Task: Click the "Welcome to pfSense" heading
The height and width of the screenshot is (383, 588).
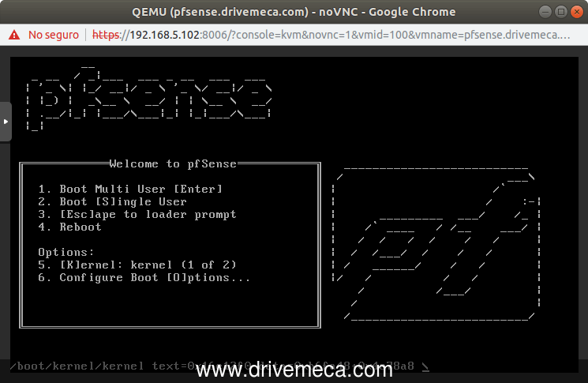Action: coord(173,163)
